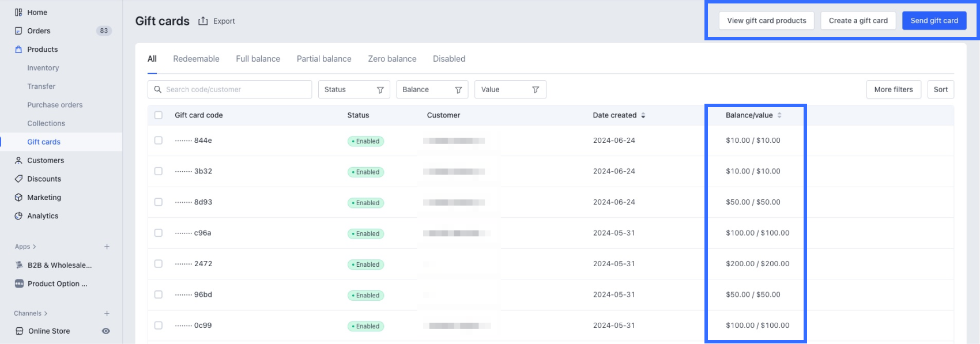980x344 pixels.
Task: Click the Discounts tag icon
Action: pyautogui.click(x=18, y=179)
